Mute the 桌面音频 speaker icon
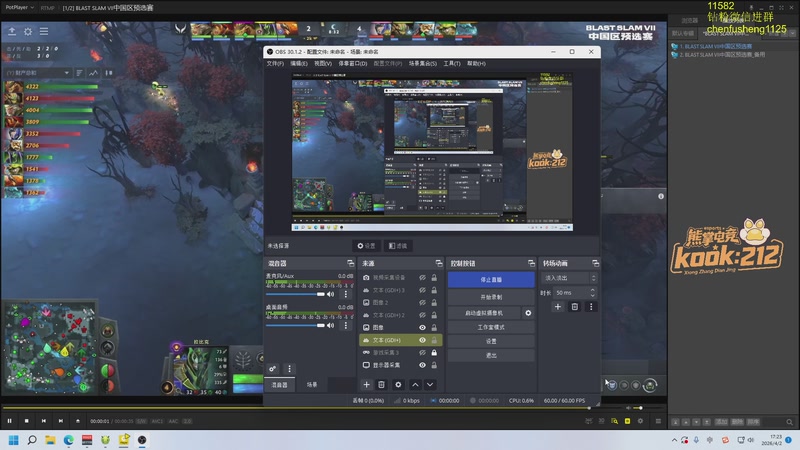Viewport: 800px width, 450px height. [331, 325]
